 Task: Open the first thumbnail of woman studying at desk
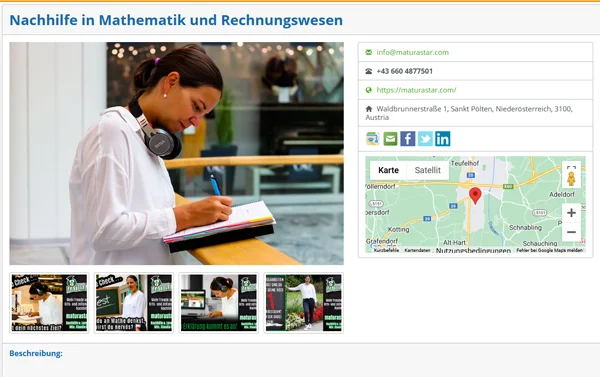click(49, 303)
